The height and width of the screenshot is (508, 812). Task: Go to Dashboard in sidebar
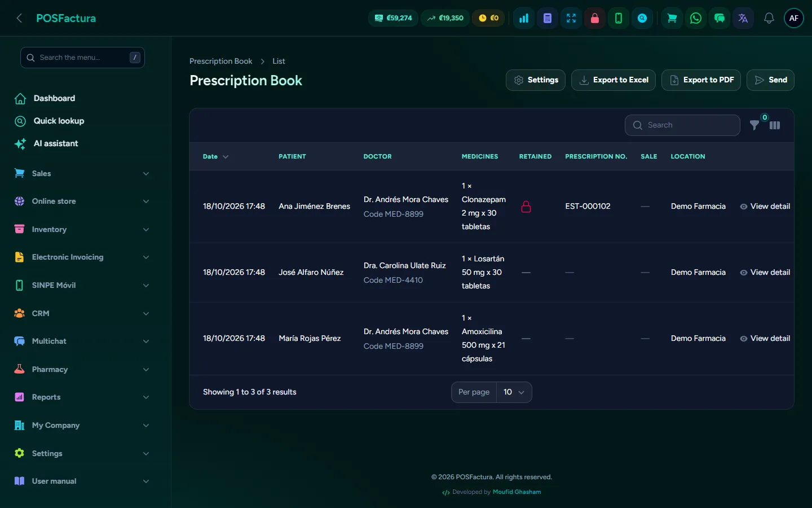[x=54, y=98]
